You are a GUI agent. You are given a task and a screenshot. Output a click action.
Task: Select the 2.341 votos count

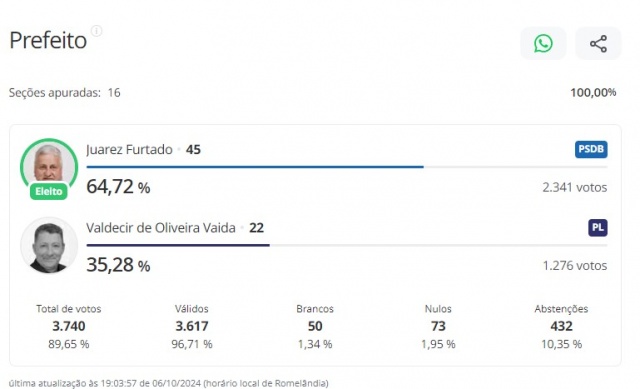(x=575, y=187)
